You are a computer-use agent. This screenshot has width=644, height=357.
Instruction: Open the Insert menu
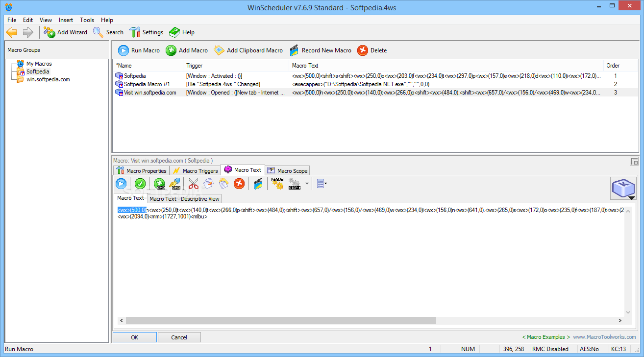66,20
